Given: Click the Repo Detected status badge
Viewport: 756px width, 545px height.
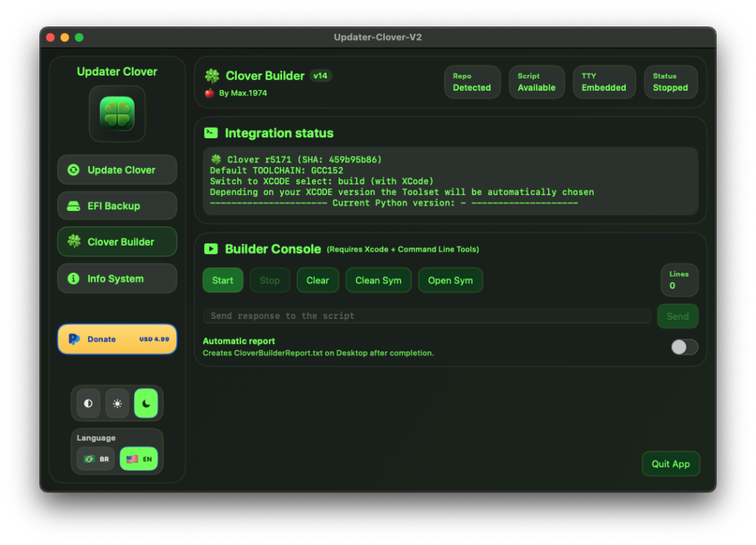Looking at the screenshot, I should pos(472,82).
